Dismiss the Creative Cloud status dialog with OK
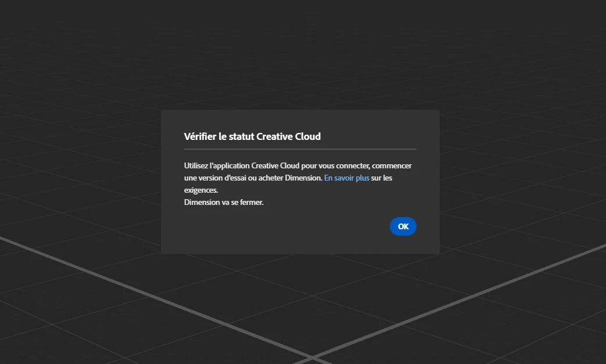 point(403,226)
